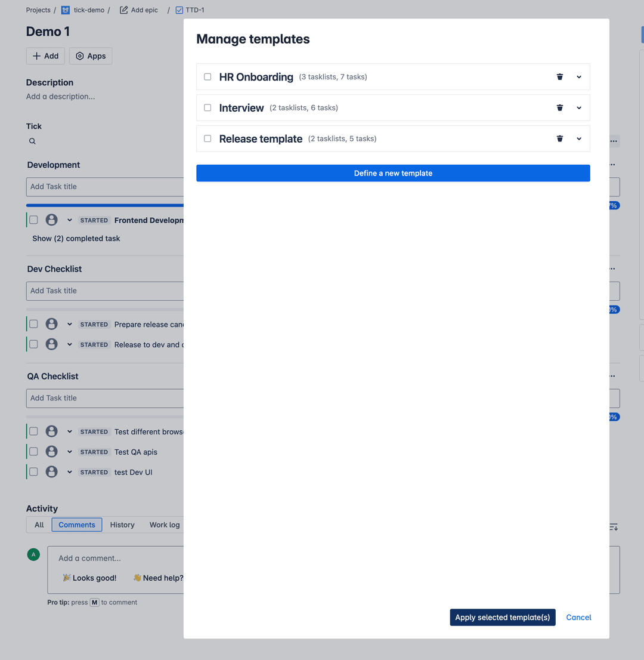
Task: Select the Comments activity tab
Action: (77, 525)
